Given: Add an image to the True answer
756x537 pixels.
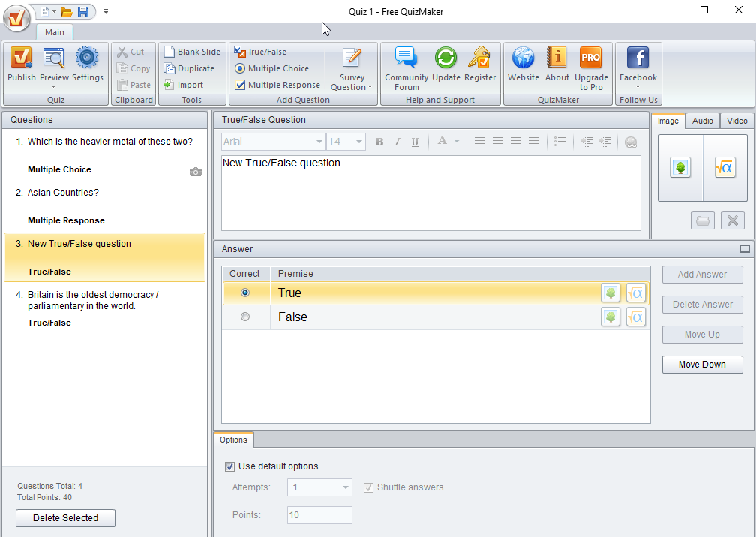Looking at the screenshot, I should (610, 292).
